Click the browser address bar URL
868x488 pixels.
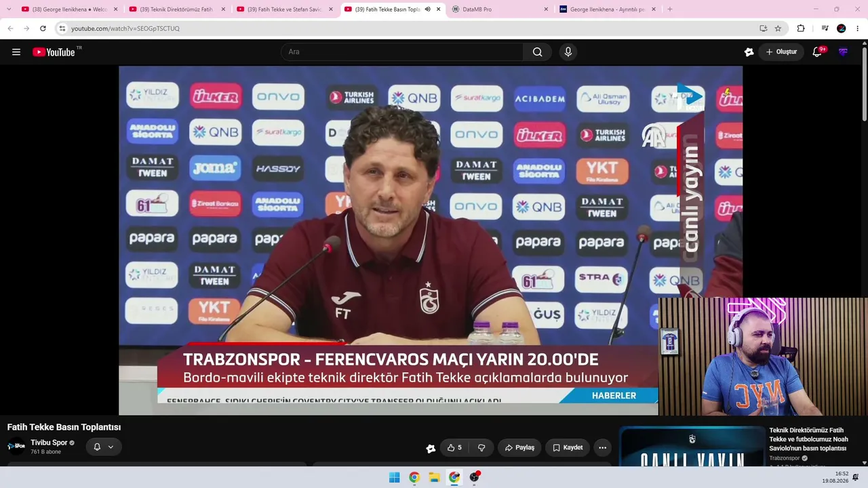(x=125, y=28)
